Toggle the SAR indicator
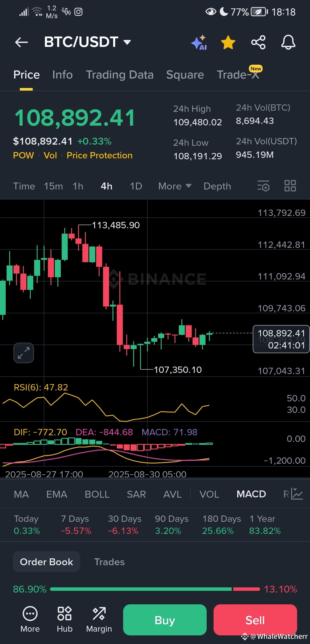The image size is (310, 644). click(x=136, y=494)
